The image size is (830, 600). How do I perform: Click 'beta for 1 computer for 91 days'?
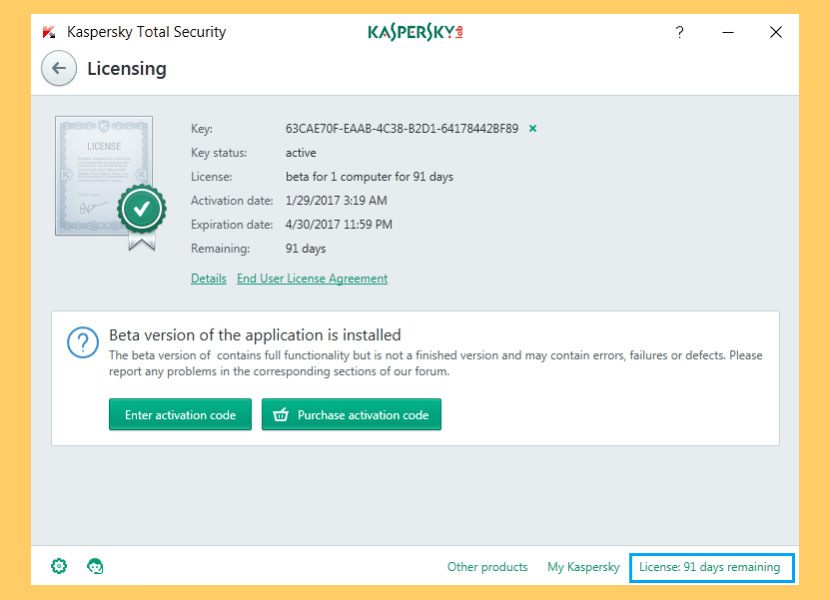(x=369, y=177)
